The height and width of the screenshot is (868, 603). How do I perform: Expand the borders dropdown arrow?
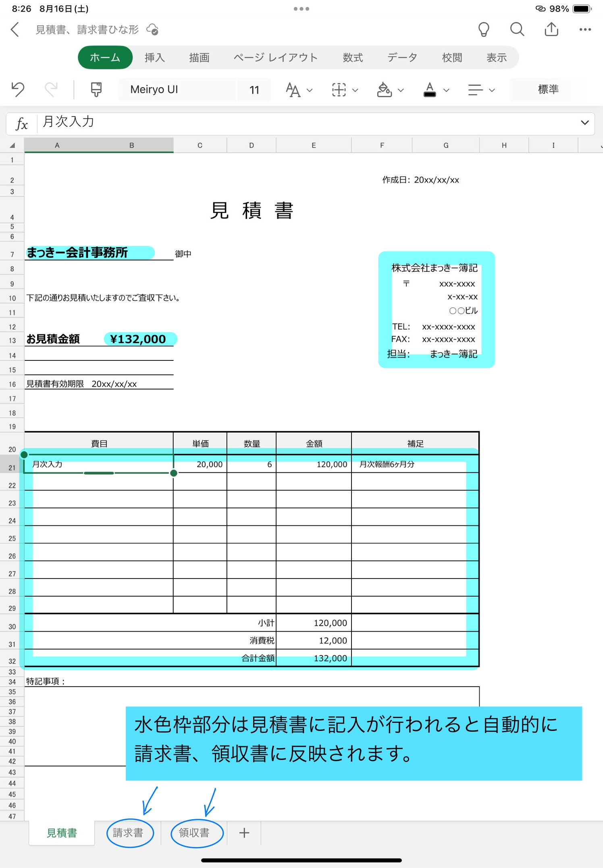point(355,90)
